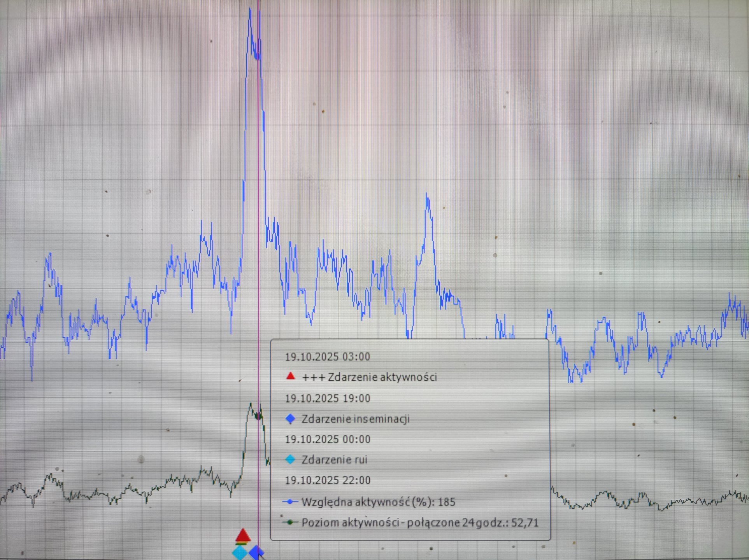
Task: Click the 'Względna aktywność (%): 185' text
Action: pos(378,502)
